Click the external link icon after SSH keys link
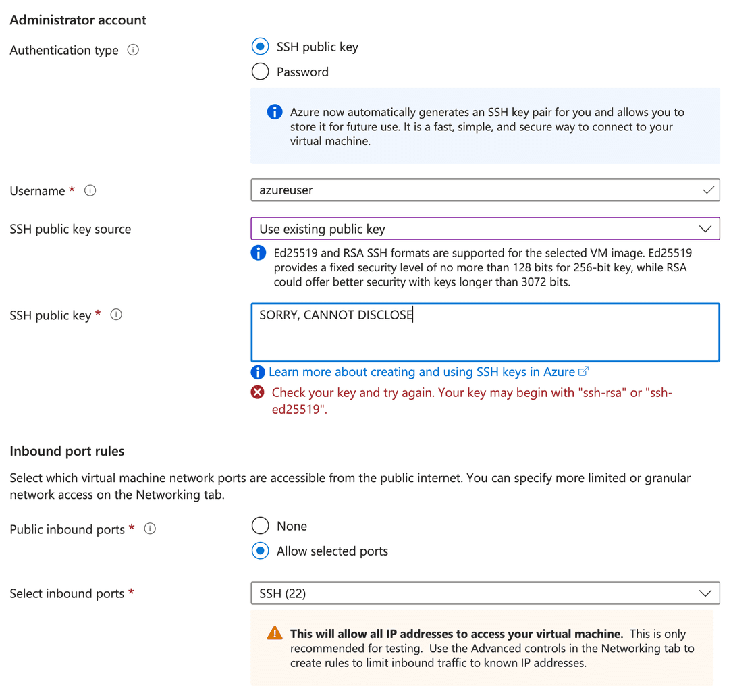This screenshot has height=700, width=729. click(x=585, y=371)
